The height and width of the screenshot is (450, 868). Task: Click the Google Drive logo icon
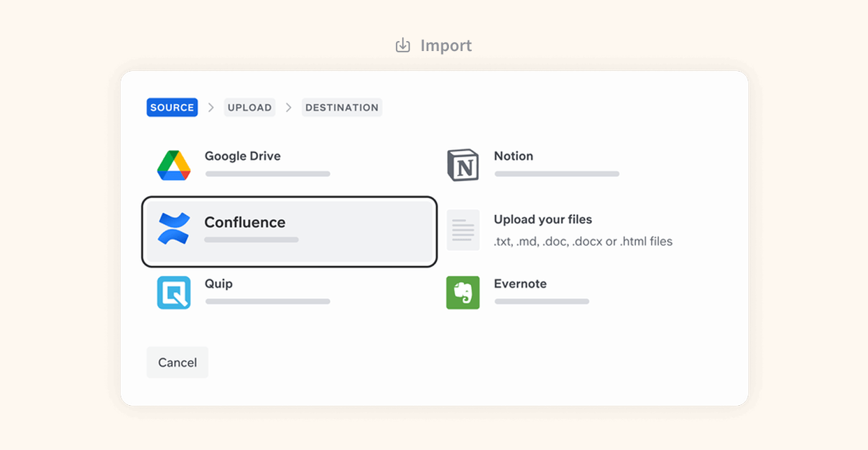click(173, 166)
